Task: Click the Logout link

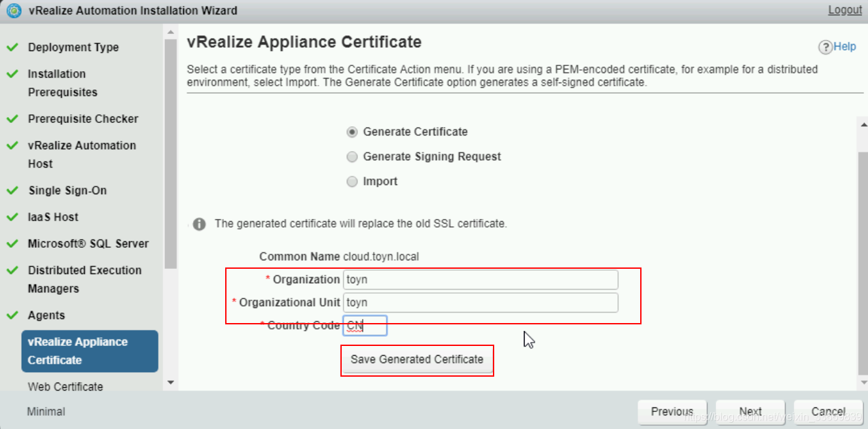Action: pos(845,10)
